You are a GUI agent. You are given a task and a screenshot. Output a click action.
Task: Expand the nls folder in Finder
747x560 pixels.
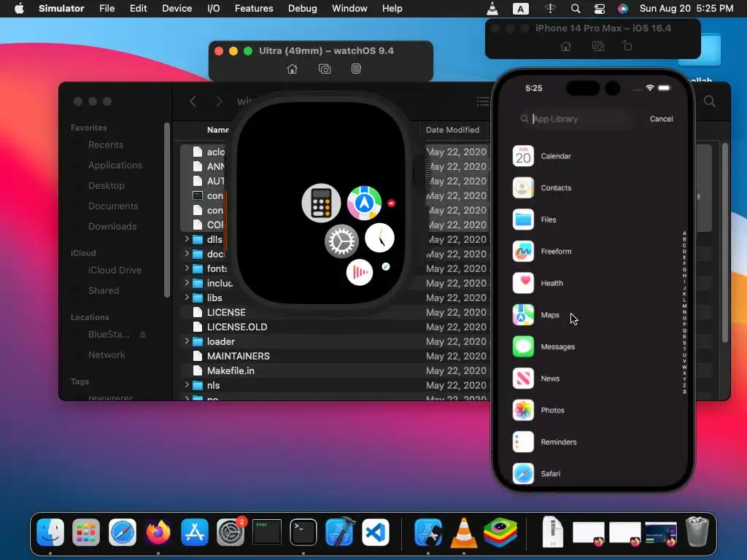187,385
